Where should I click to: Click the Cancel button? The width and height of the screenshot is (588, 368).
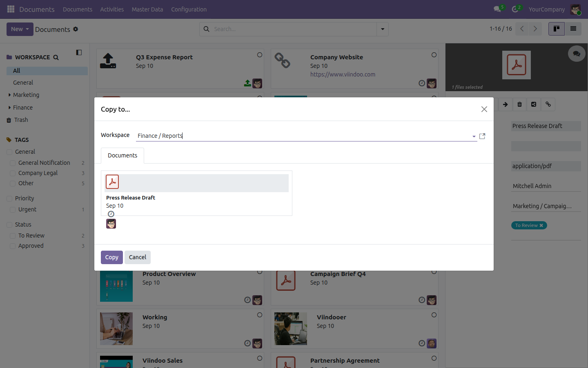[x=138, y=257]
